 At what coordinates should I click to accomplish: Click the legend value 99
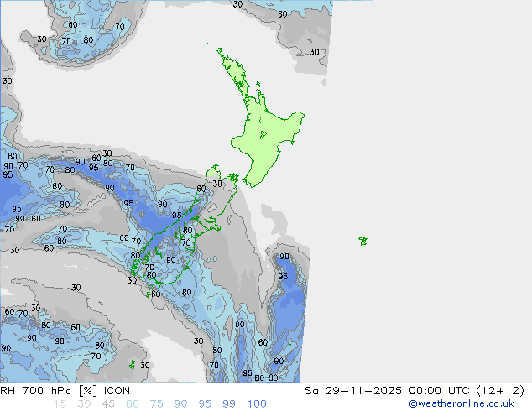pos(229,404)
